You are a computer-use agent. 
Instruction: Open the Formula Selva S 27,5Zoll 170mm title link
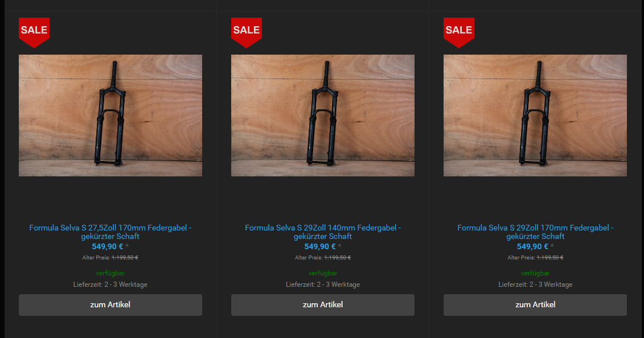coord(110,232)
